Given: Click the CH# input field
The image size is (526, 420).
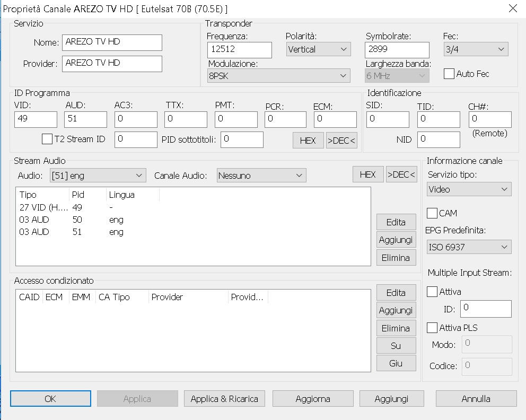Looking at the screenshot, I should click(x=490, y=119).
